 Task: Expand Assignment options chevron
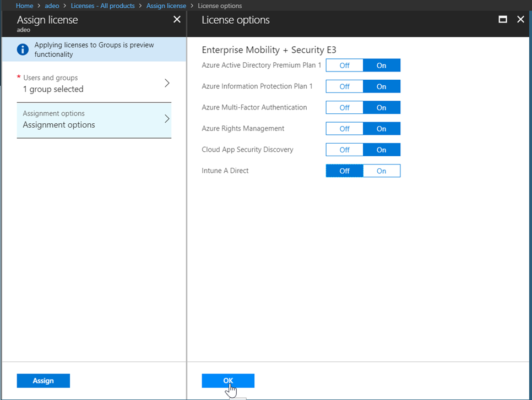(x=167, y=119)
